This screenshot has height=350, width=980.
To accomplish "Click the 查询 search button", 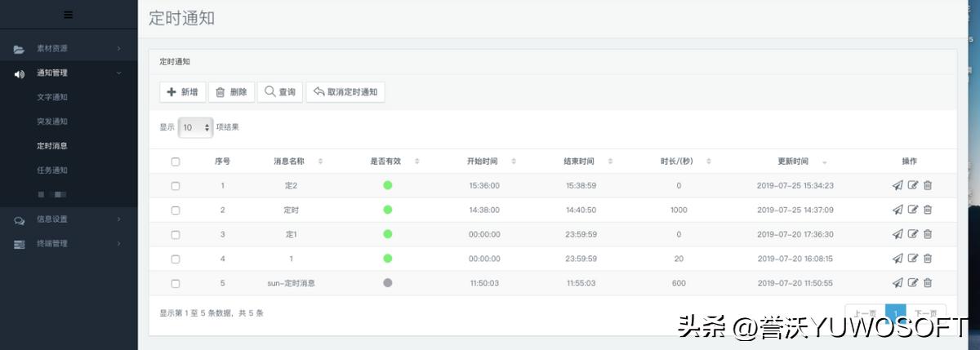I will click(x=280, y=92).
